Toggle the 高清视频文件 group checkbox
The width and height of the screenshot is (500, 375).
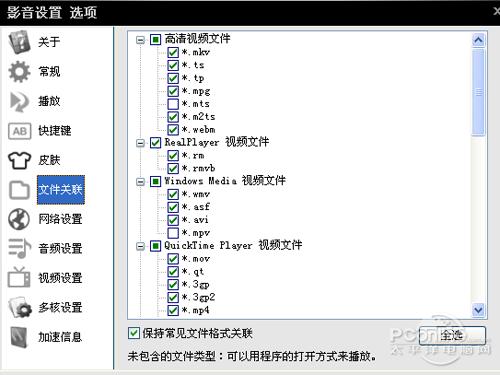click(155, 40)
